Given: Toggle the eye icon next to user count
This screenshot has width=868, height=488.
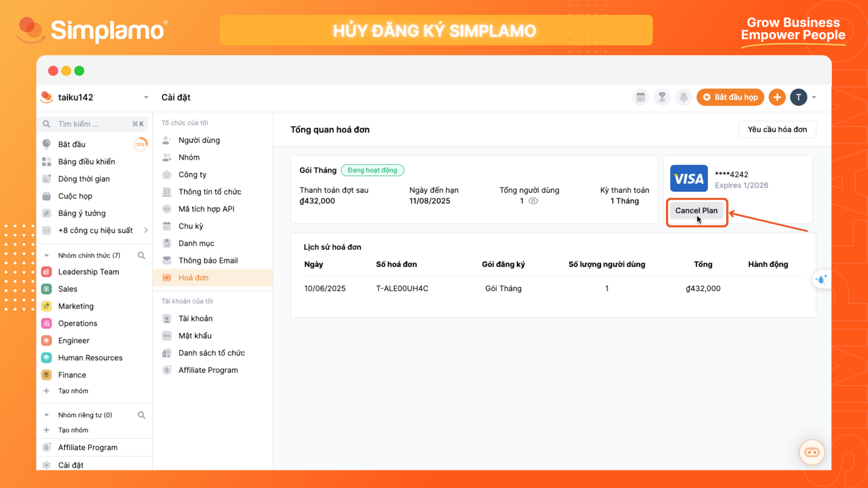Looking at the screenshot, I should coord(533,201).
